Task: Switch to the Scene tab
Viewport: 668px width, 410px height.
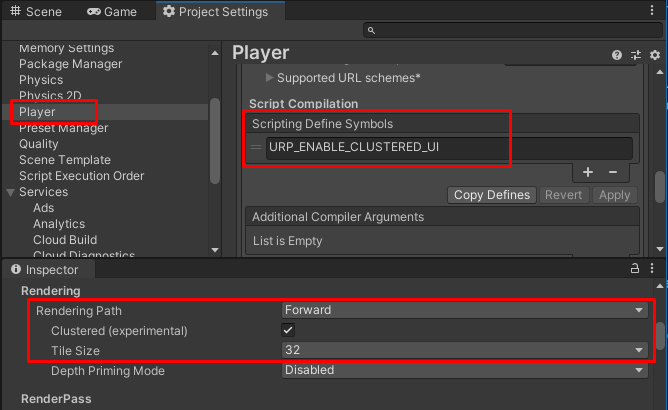Action: [x=36, y=12]
